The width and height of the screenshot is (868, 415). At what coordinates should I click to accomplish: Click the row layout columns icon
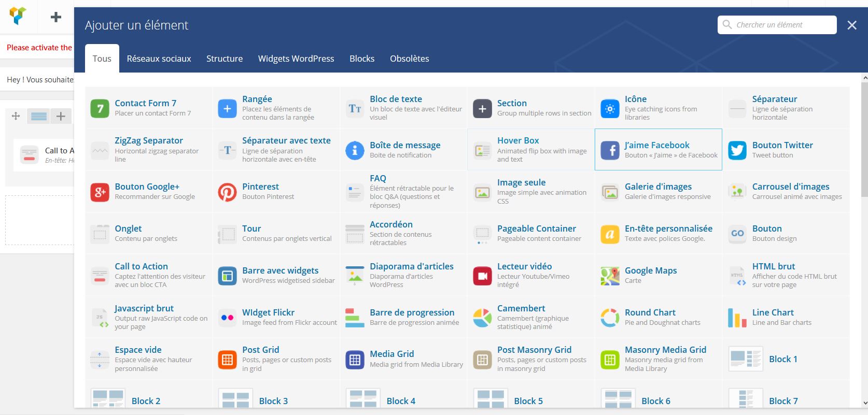click(39, 116)
